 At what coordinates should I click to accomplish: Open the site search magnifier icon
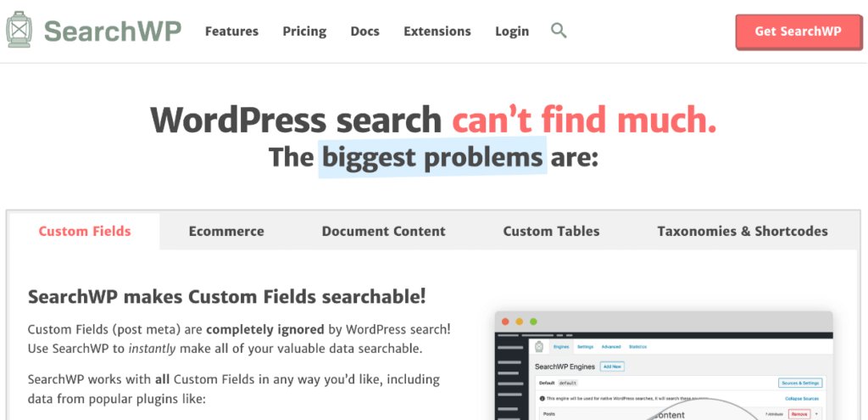(559, 31)
